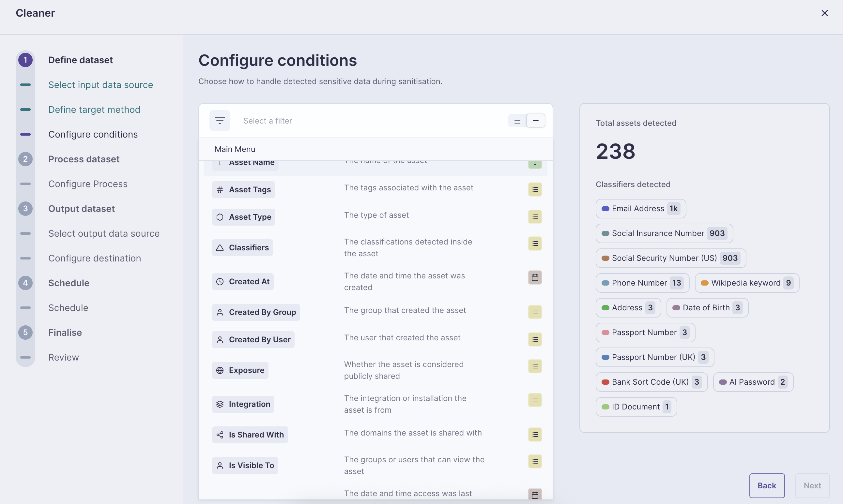This screenshot has height=504, width=843.
Task: Click the Created At calendar icon
Action: pyautogui.click(x=535, y=277)
